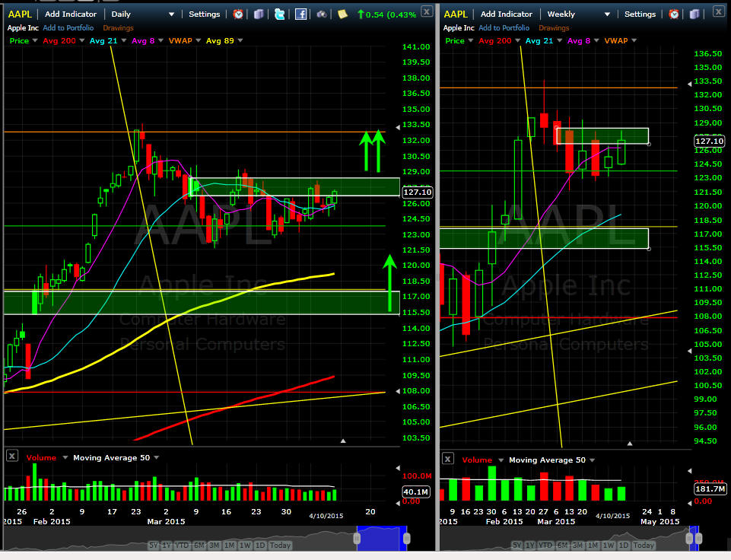Grab left handle of Daily range slider

(357, 539)
